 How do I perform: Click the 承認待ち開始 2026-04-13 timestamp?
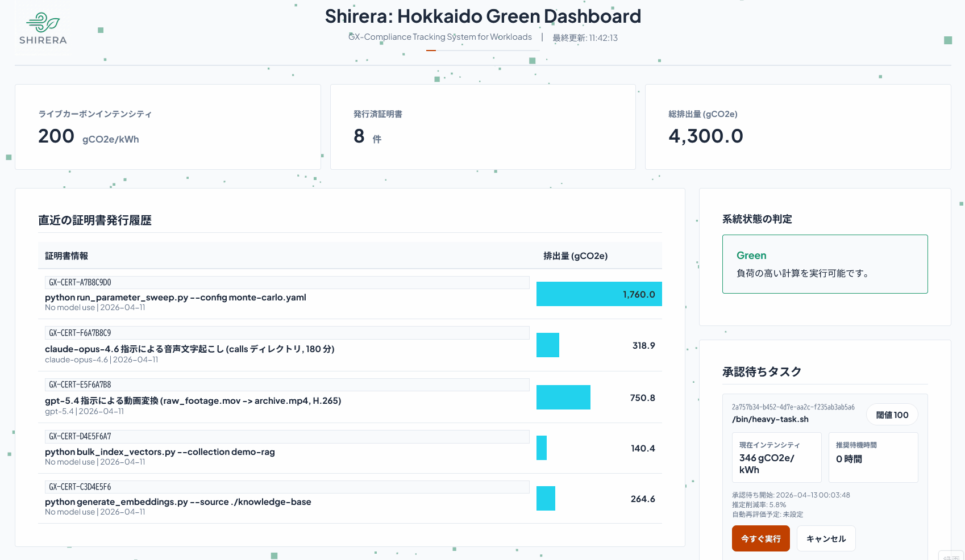791,495
